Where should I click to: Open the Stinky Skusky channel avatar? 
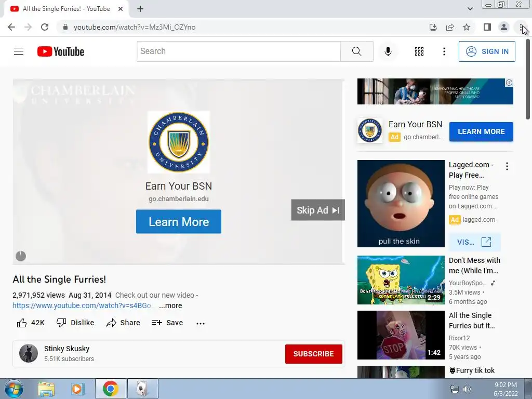[x=29, y=353]
